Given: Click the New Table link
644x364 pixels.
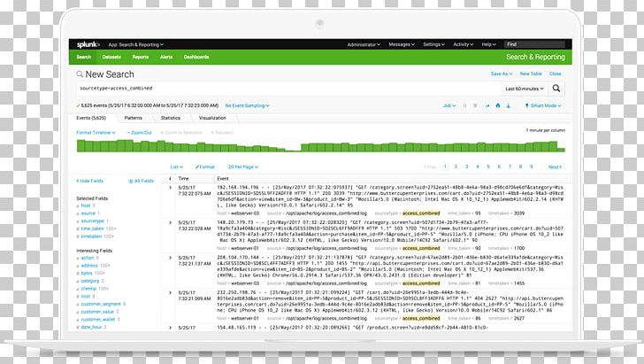Looking at the screenshot, I should click(530, 74).
